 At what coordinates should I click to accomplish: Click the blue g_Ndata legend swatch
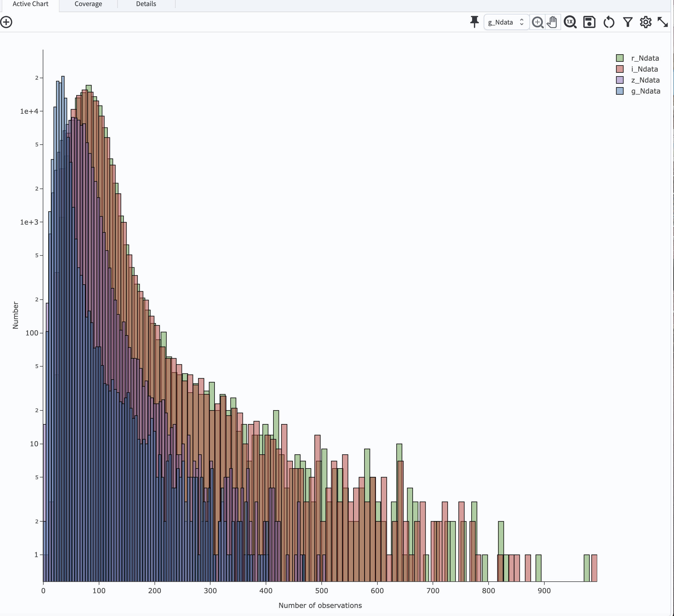click(620, 91)
